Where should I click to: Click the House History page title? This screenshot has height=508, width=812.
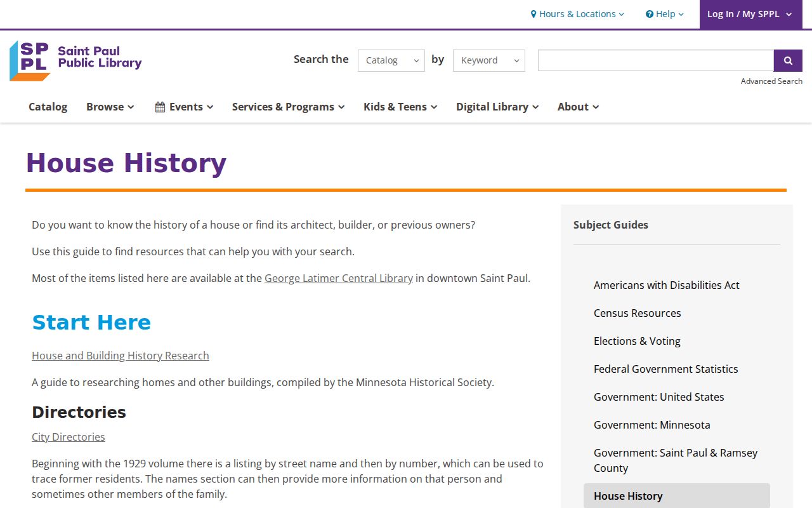tap(126, 163)
